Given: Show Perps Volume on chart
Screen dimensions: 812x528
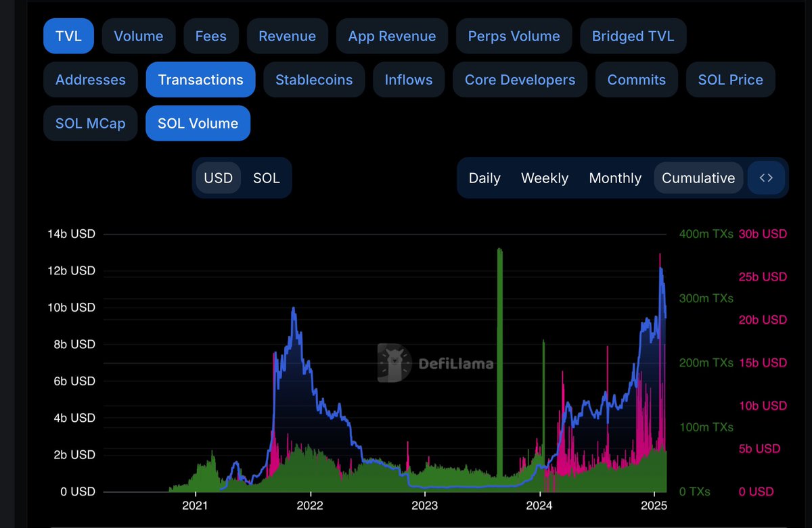Looking at the screenshot, I should (514, 37).
